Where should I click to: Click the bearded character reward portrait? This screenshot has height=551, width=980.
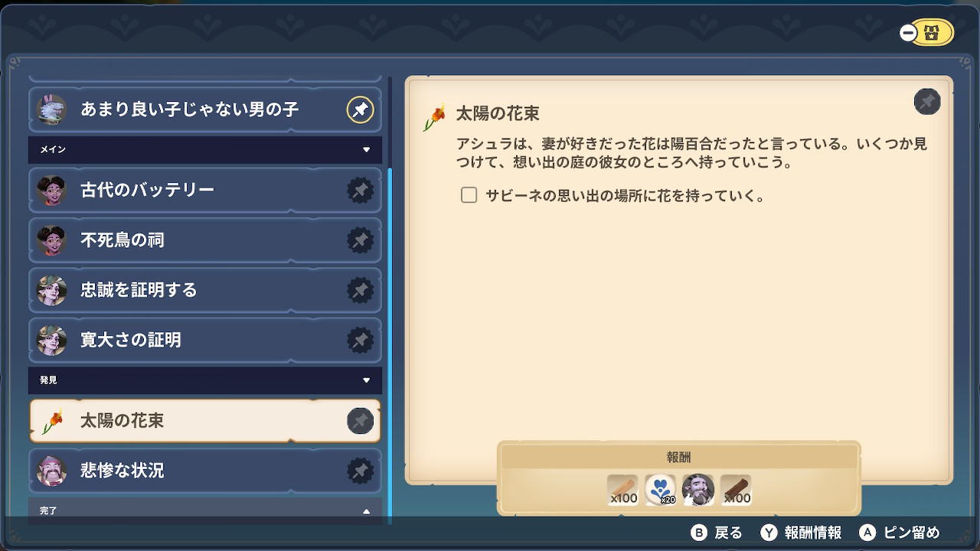[698, 490]
